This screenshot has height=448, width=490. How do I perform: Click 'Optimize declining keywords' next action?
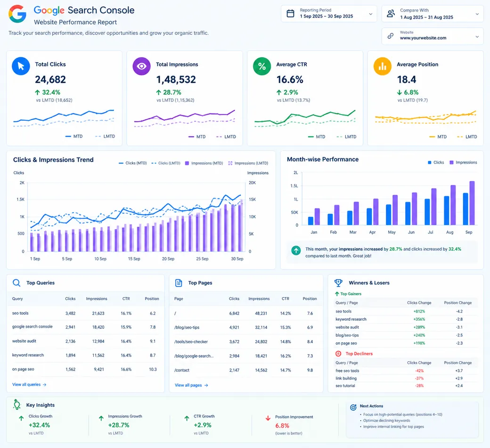(x=386, y=421)
